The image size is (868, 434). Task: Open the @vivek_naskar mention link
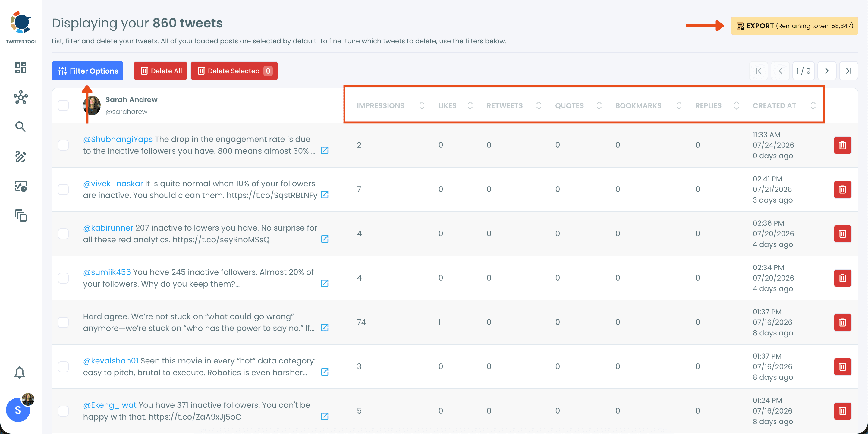click(x=113, y=184)
